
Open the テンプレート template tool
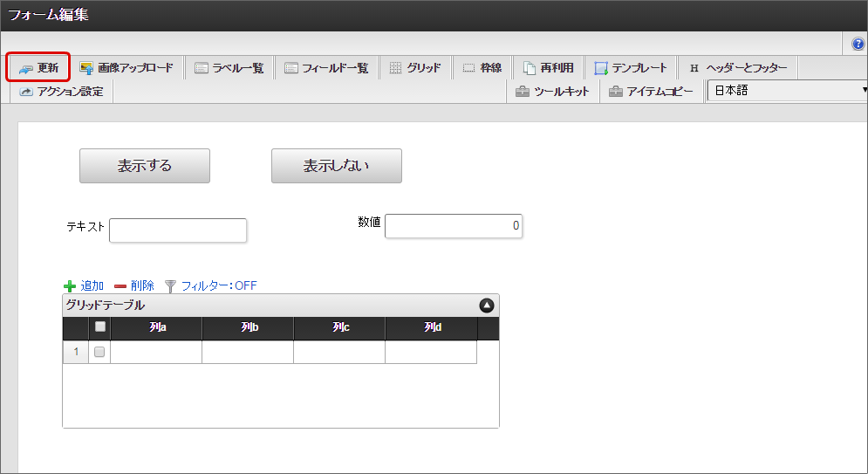(x=631, y=67)
